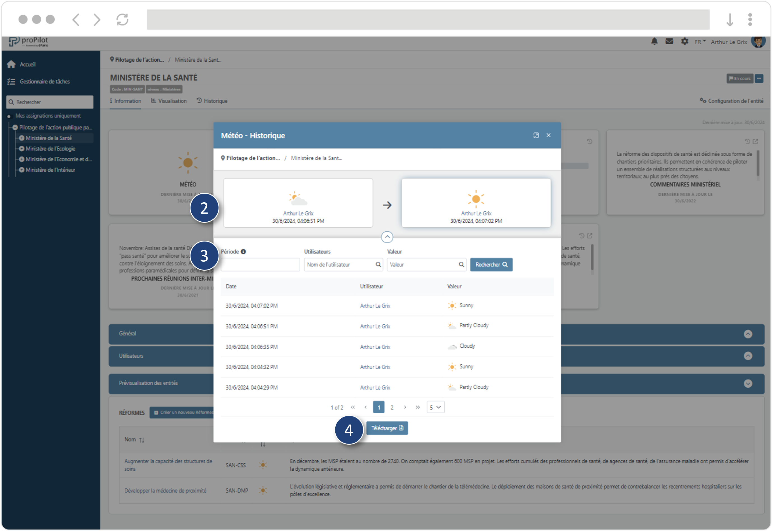Click the browser reload icon
Image resolution: width=773 pixels, height=532 pixels.
(x=122, y=19)
